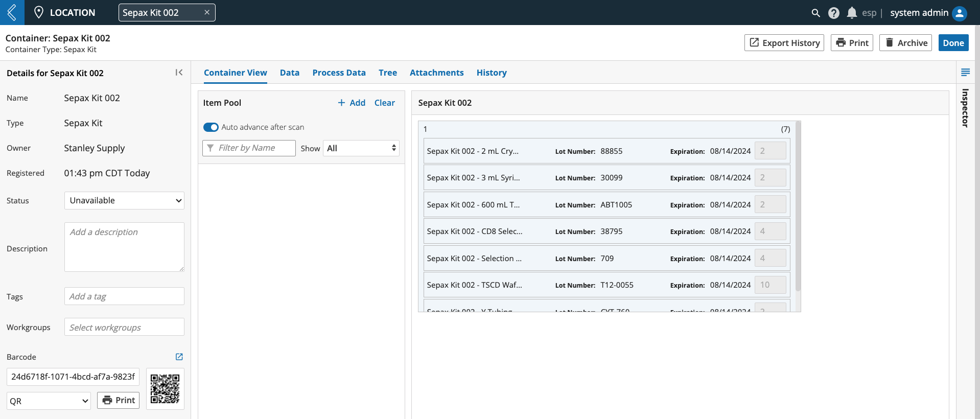
Task: Click quantity field of lot 709
Action: pyautogui.click(x=771, y=258)
